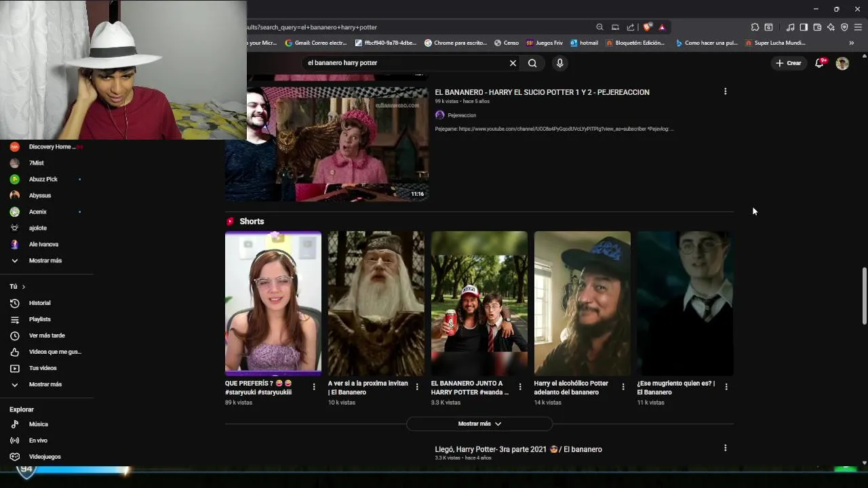Open options for A ver si a la proxima short
Viewport: 868px width, 488px height.
(x=417, y=387)
